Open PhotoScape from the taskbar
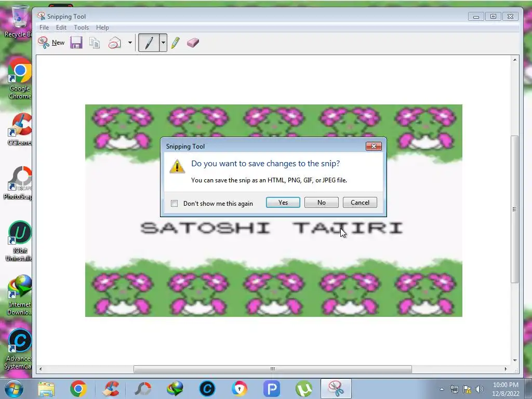Viewport: 532px width, 399px height. (x=143, y=389)
